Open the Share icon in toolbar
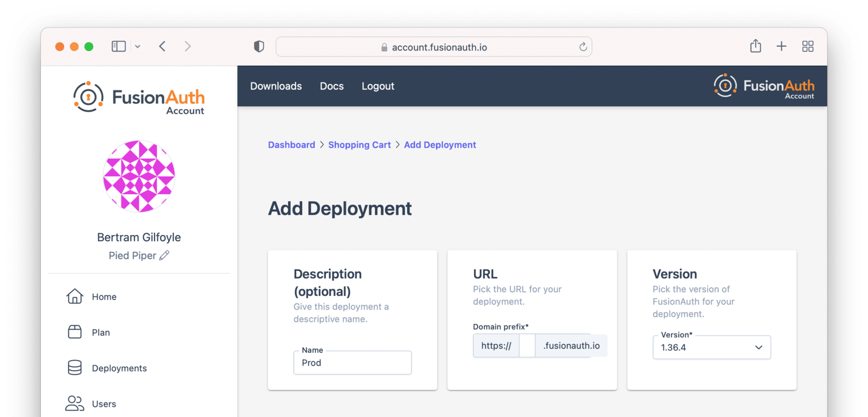Screen dimensions: 868x417 pyautogui.click(x=756, y=46)
